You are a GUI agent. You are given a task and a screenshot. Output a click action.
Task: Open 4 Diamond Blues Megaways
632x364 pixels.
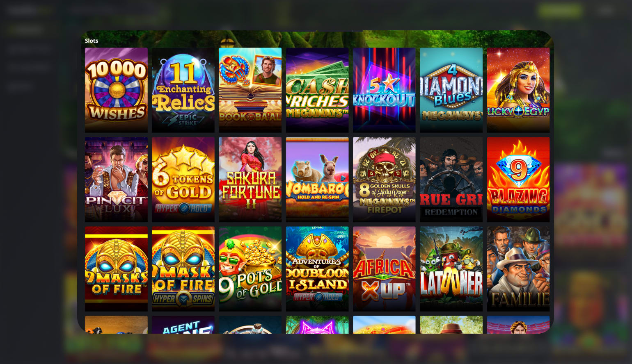451,90
